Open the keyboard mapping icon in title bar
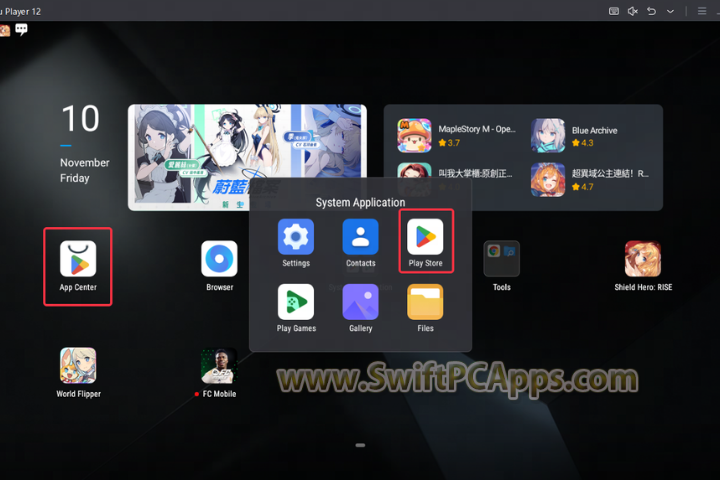 coord(613,11)
